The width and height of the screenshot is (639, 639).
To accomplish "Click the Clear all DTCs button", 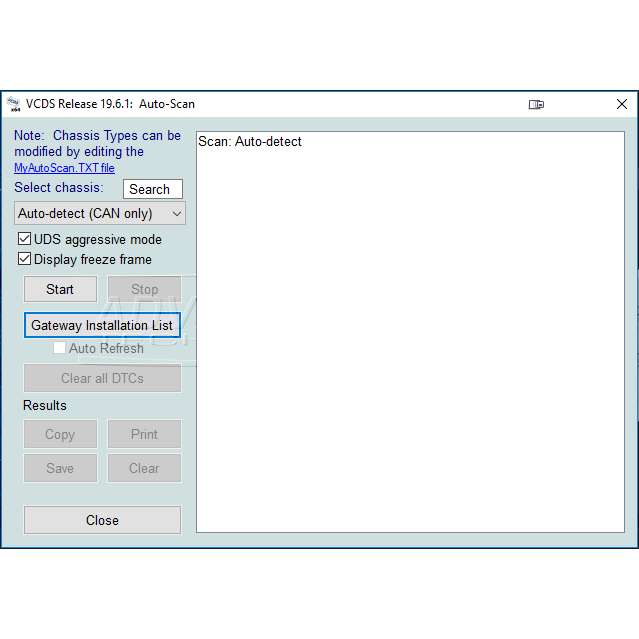I will pyautogui.click(x=102, y=378).
